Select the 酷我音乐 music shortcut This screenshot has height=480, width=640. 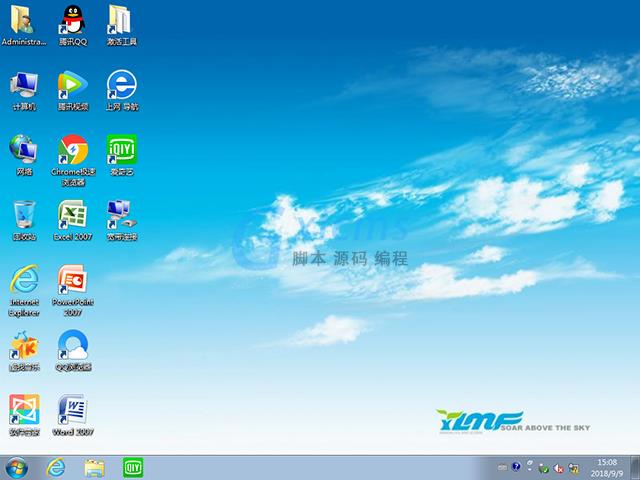(24, 351)
